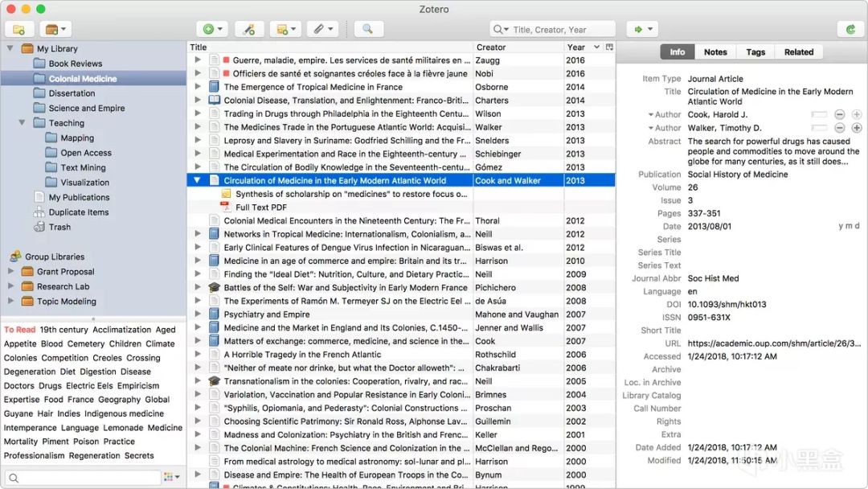
Task: Switch to the Related tab
Action: [x=798, y=52]
